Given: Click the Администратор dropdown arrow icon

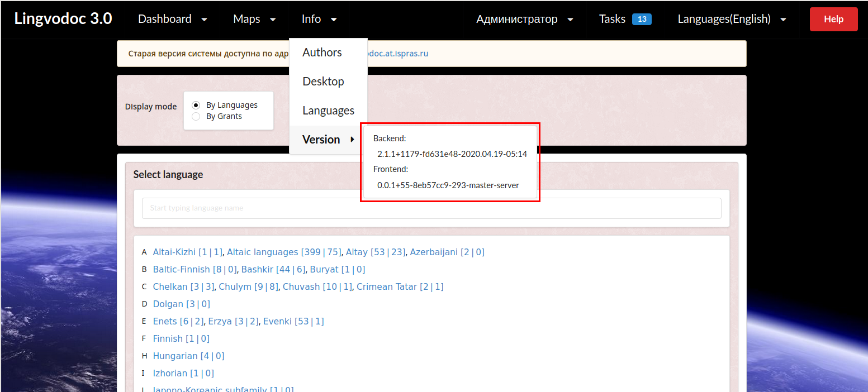Looking at the screenshot, I should pyautogui.click(x=571, y=20).
